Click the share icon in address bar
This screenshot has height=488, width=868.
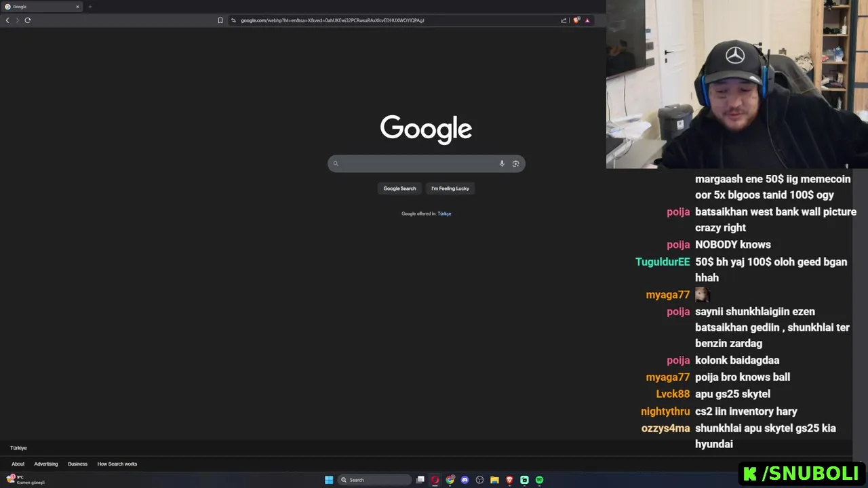click(564, 20)
